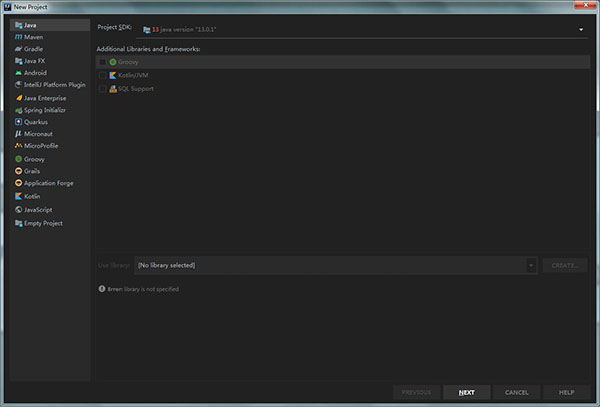
Task: Select 'JavaScript' label in list
Action: [x=38, y=210]
